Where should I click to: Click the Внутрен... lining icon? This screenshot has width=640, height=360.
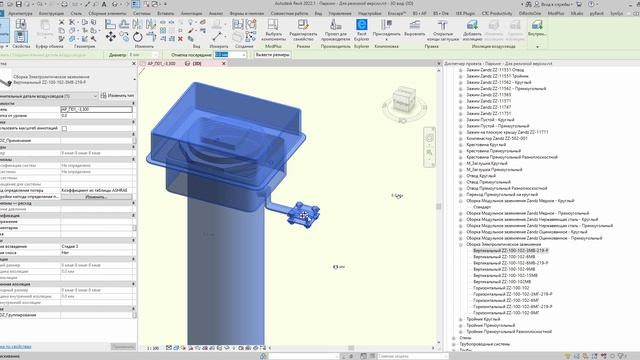537,28
